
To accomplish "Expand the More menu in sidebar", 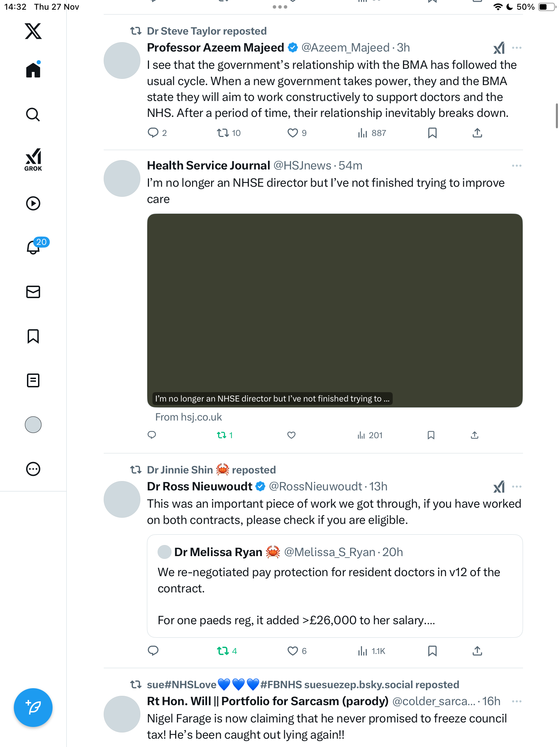I will pyautogui.click(x=33, y=469).
